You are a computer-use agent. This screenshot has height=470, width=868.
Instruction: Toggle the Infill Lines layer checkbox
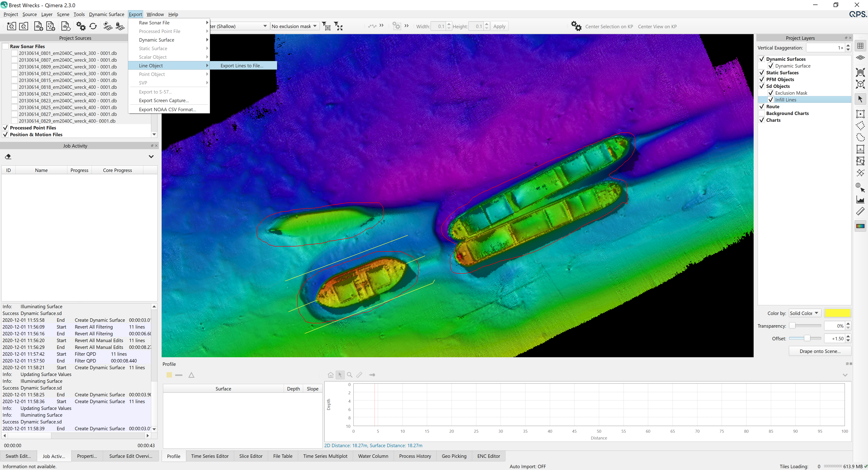[771, 100]
